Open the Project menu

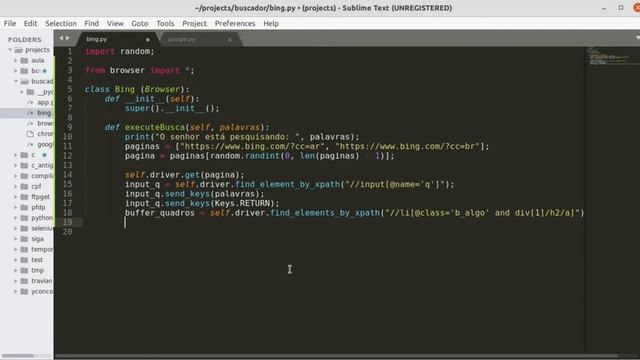pyautogui.click(x=194, y=24)
